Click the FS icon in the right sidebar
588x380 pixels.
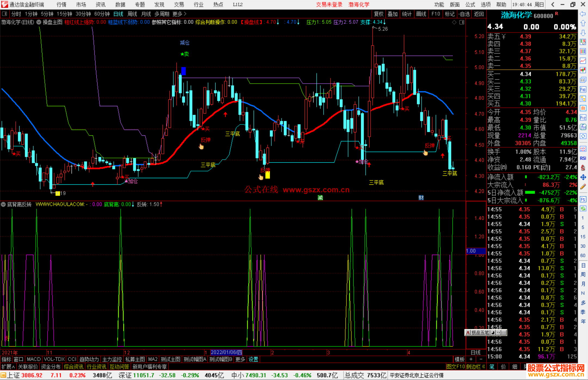click(583, 199)
